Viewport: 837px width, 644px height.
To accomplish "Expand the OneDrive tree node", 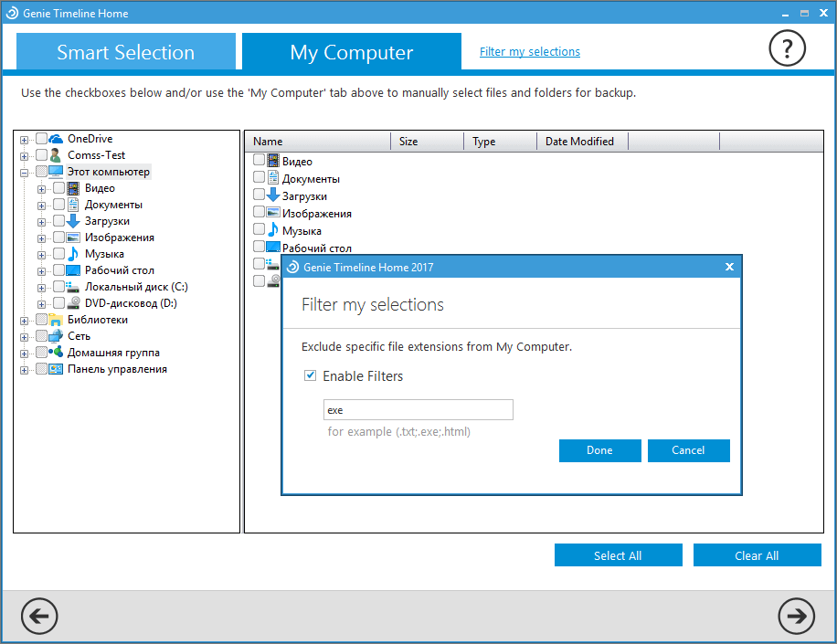I will click(x=24, y=140).
